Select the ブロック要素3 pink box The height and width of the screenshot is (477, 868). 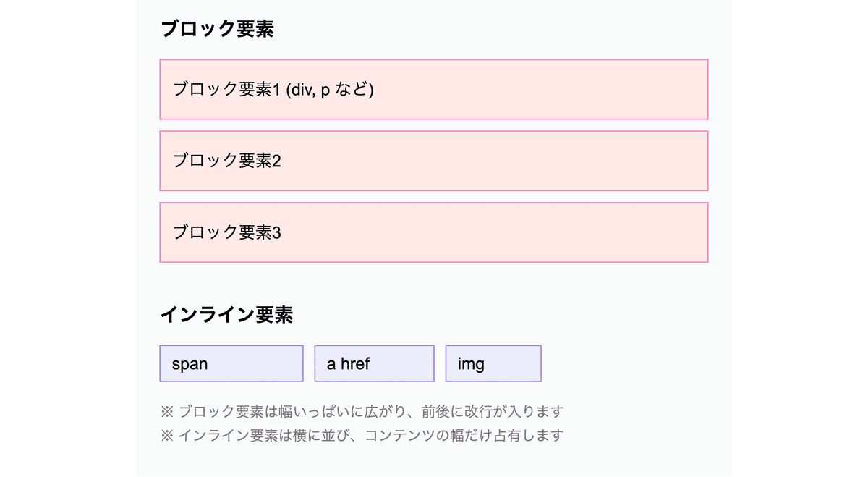434,232
